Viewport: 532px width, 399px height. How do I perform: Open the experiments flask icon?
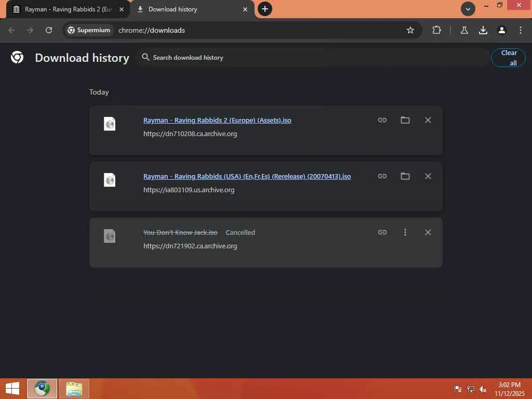[464, 30]
